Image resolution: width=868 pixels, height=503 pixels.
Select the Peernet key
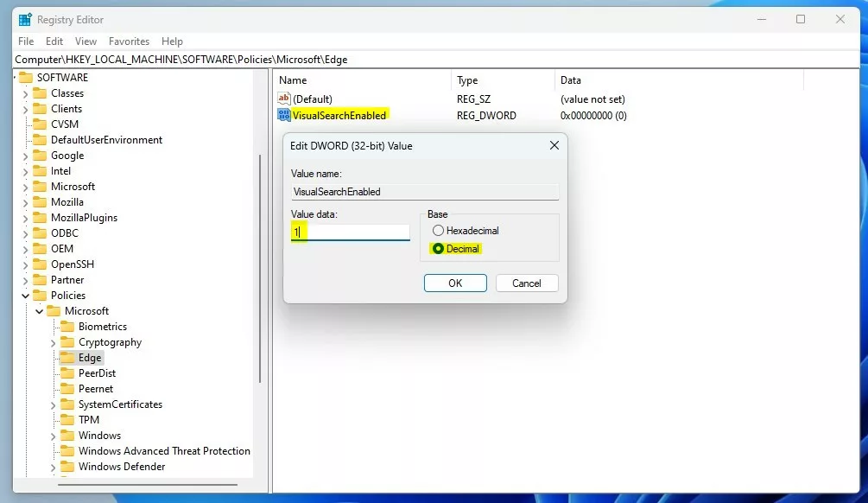(x=96, y=389)
